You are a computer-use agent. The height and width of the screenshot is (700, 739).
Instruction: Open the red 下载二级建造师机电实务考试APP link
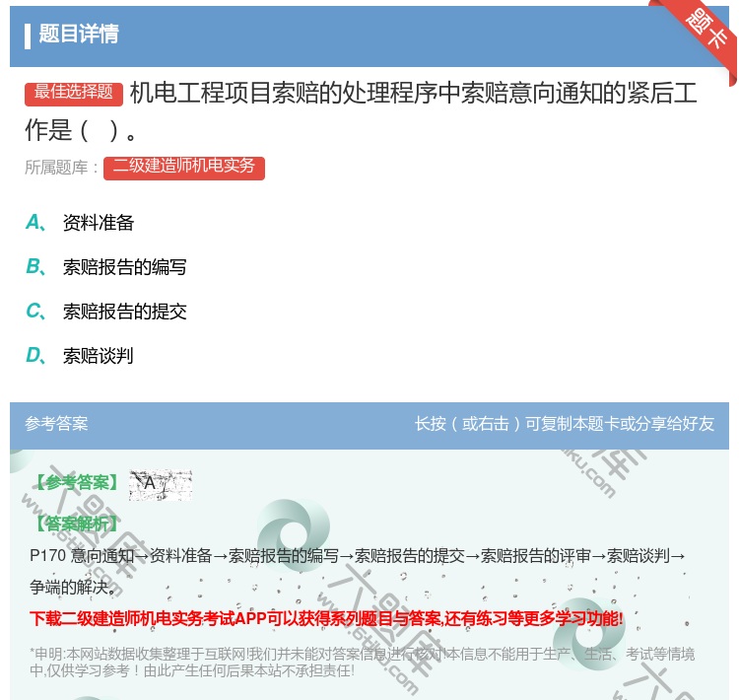point(326,618)
